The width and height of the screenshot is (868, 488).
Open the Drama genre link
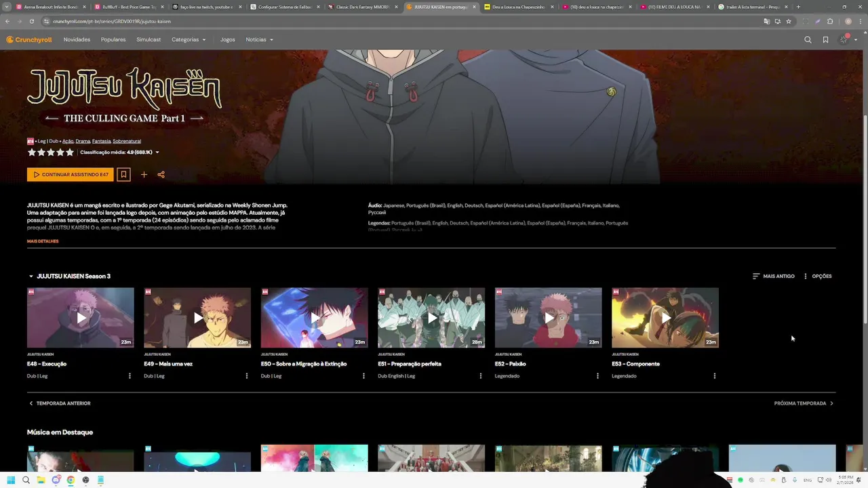(83, 141)
